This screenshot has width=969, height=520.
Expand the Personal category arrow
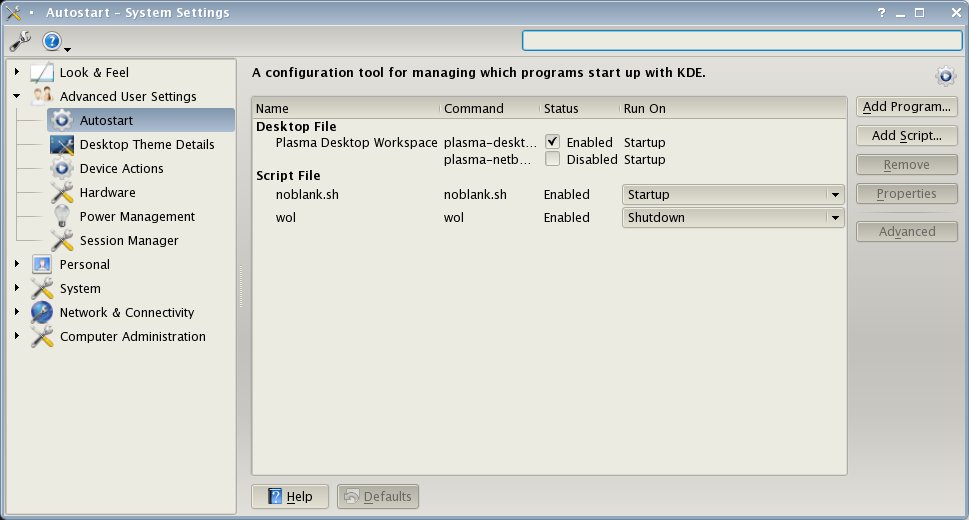click(17, 264)
